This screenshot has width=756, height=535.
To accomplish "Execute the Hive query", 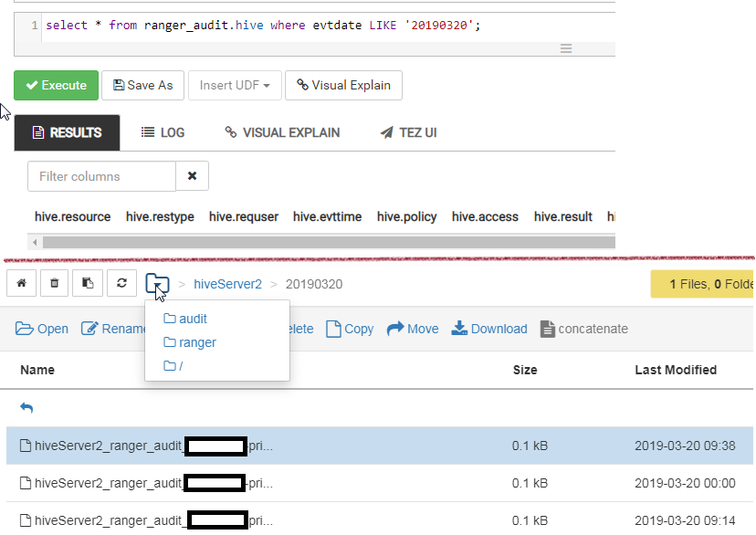I will tap(56, 85).
